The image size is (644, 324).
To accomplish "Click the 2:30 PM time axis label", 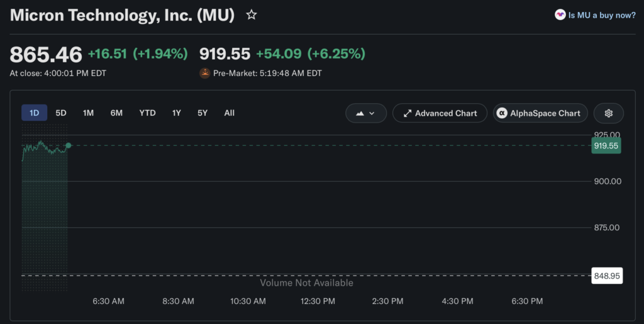I will point(387,301).
